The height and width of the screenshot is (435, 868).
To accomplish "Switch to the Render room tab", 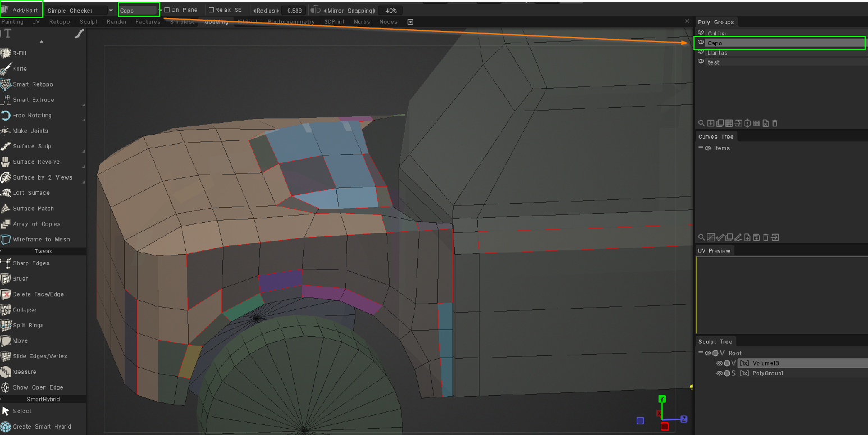I will [x=117, y=22].
